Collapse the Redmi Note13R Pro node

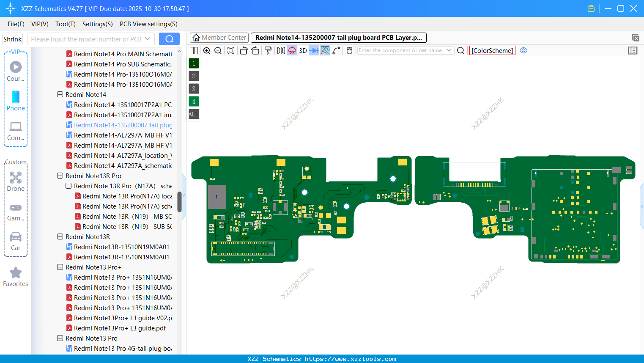[x=60, y=176]
